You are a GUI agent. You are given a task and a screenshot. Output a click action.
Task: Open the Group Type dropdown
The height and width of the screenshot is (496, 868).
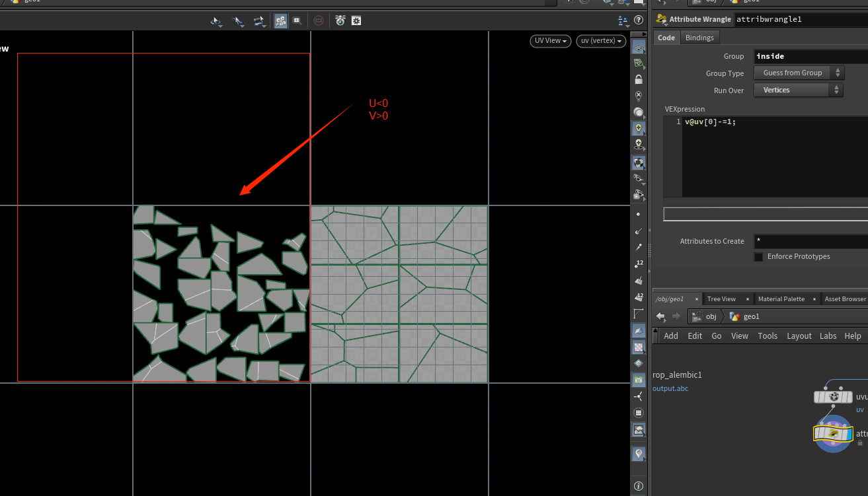click(x=798, y=73)
